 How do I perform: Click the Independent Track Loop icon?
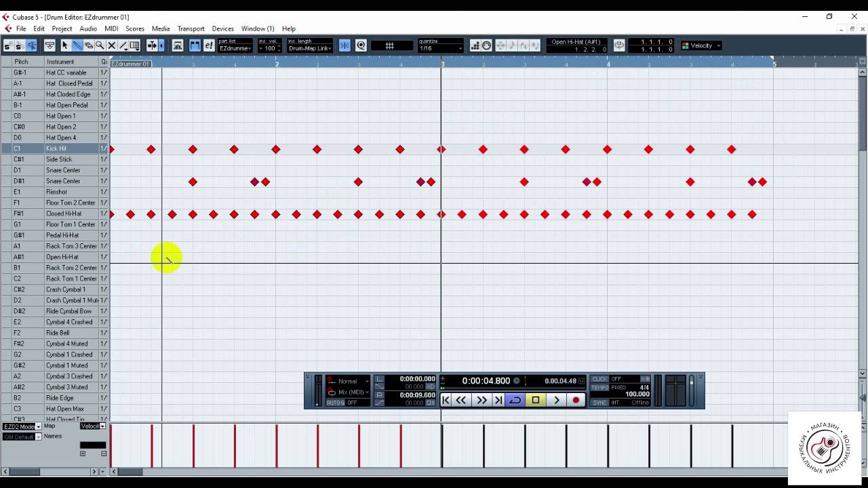click(619, 45)
